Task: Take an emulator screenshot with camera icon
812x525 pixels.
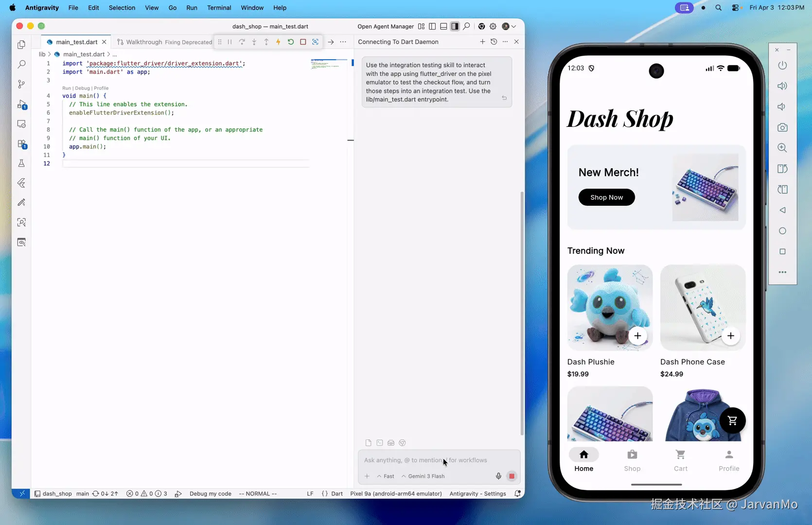Action: pos(782,127)
